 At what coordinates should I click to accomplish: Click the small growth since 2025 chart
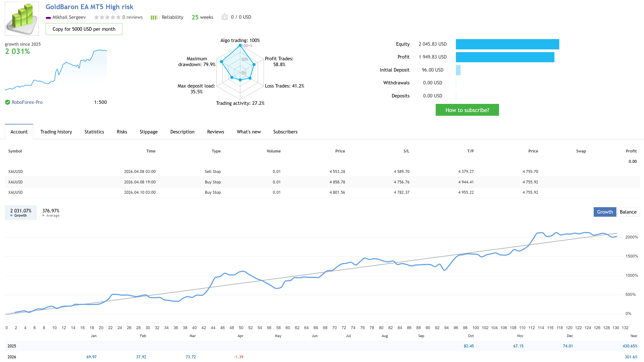56,70
